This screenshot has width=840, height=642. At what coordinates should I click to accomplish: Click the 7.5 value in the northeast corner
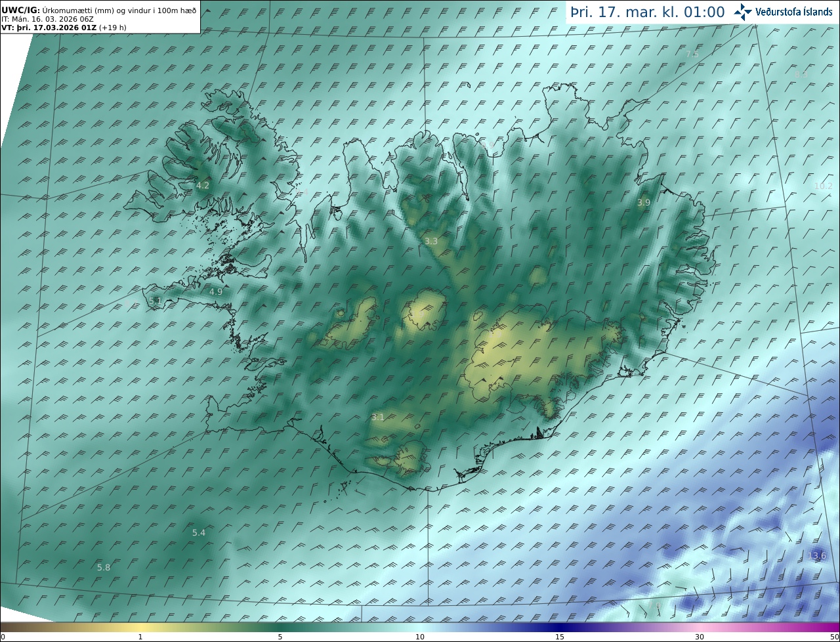692,54
